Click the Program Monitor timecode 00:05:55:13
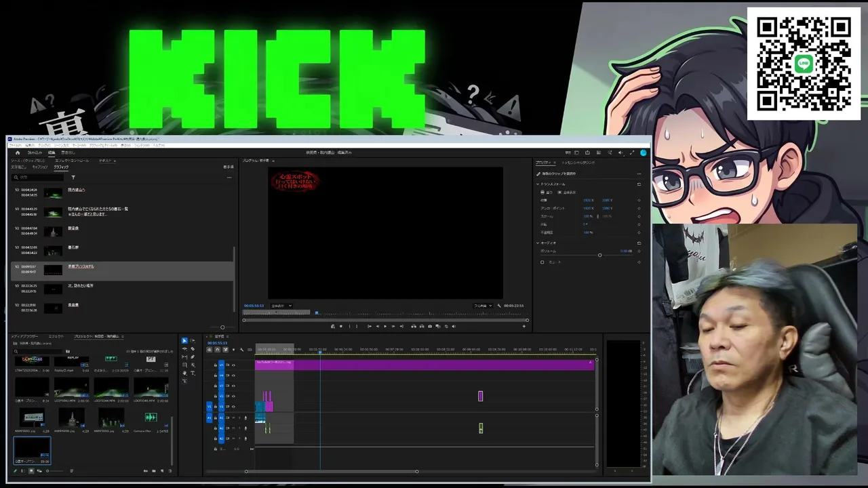The width and height of the screenshot is (868, 488). (254, 306)
